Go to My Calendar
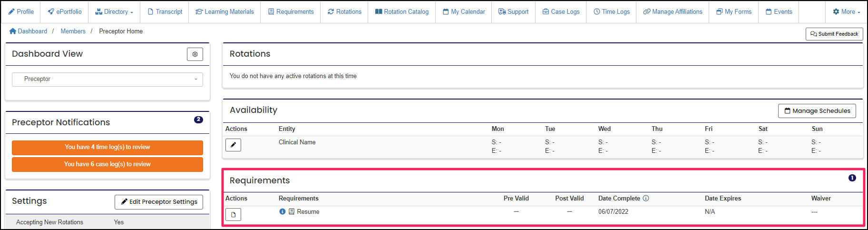868x230 pixels. click(x=464, y=11)
